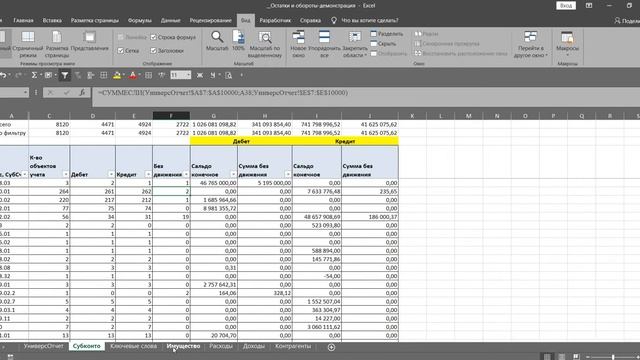The height and width of the screenshot is (360, 640).
Task: Open the Масштаб zoom dialog
Action: click(217, 41)
